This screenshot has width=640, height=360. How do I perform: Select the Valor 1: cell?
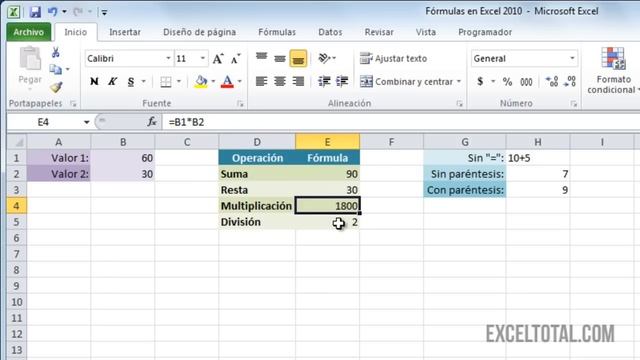[58, 158]
